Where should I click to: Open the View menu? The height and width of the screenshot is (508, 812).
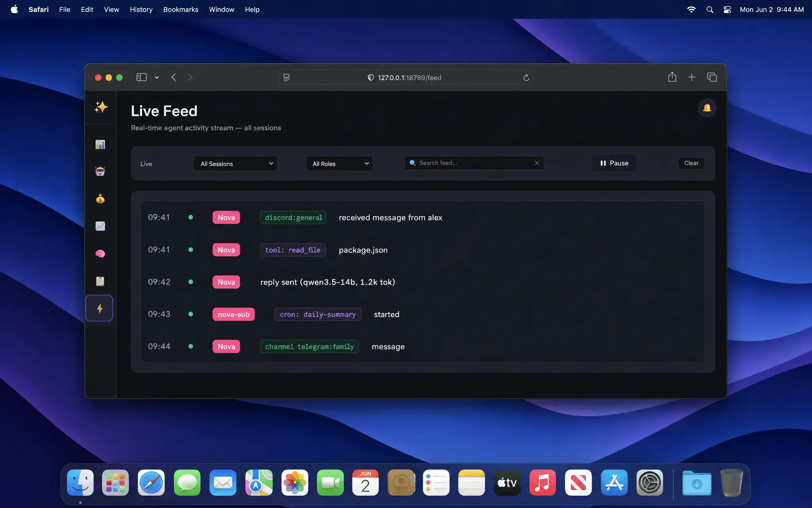coord(111,10)
